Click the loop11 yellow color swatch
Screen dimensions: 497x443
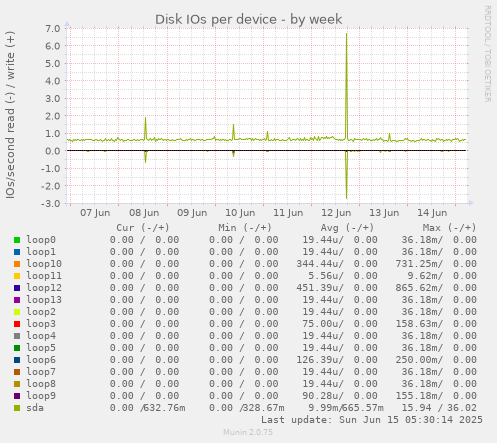(17, 276)
